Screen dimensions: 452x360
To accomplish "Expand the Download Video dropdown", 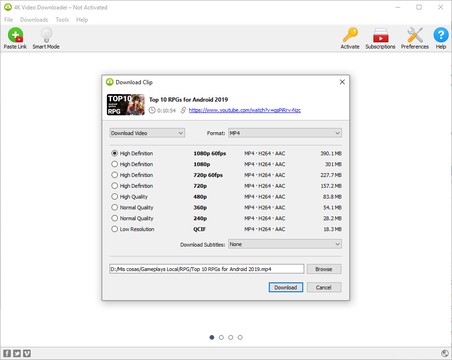I will pyautogui.click(x=147, y=133).
